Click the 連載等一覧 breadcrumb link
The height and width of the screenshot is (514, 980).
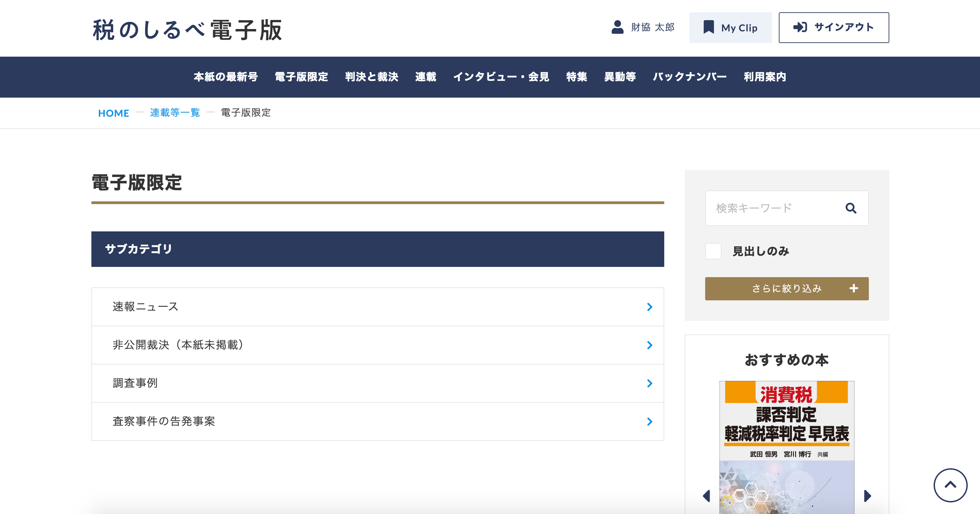175,113
